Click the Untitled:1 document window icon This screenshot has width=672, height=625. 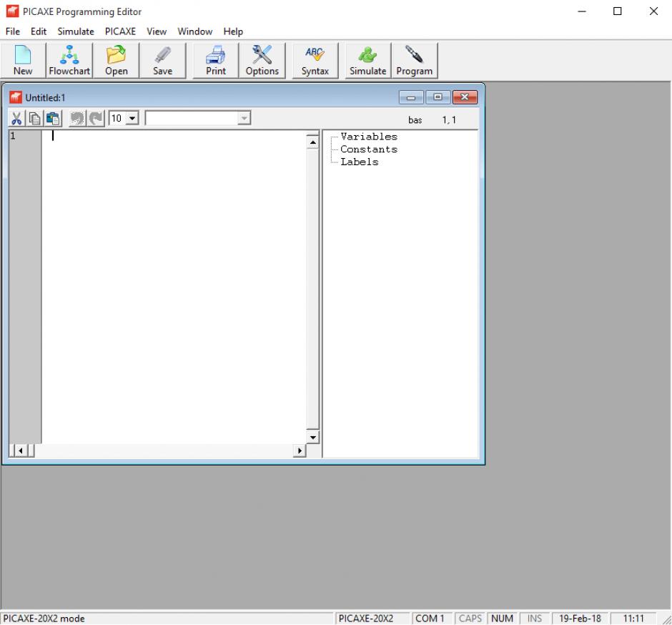(x=16, y=97)
